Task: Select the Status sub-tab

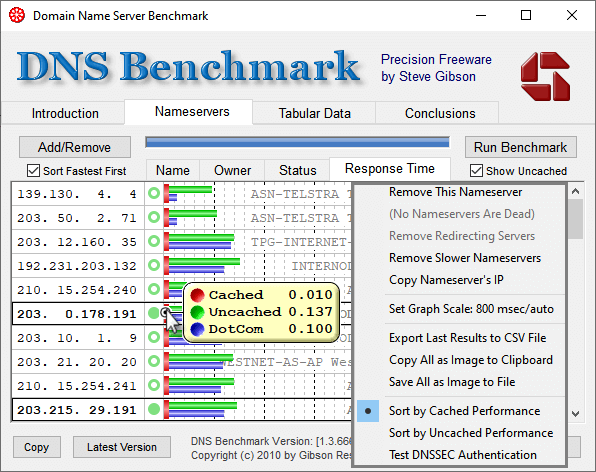Action: [297, 170]
